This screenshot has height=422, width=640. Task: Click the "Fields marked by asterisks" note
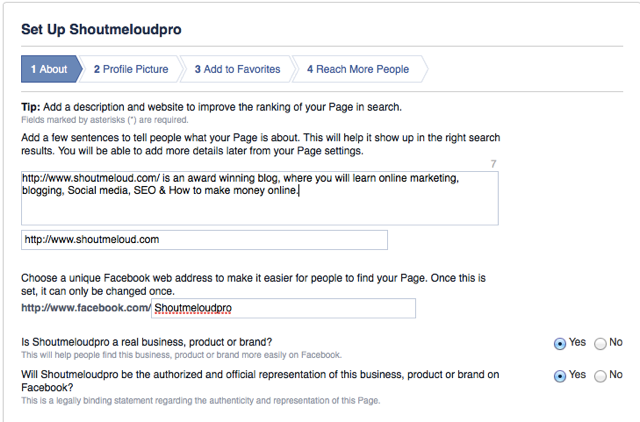104,119
